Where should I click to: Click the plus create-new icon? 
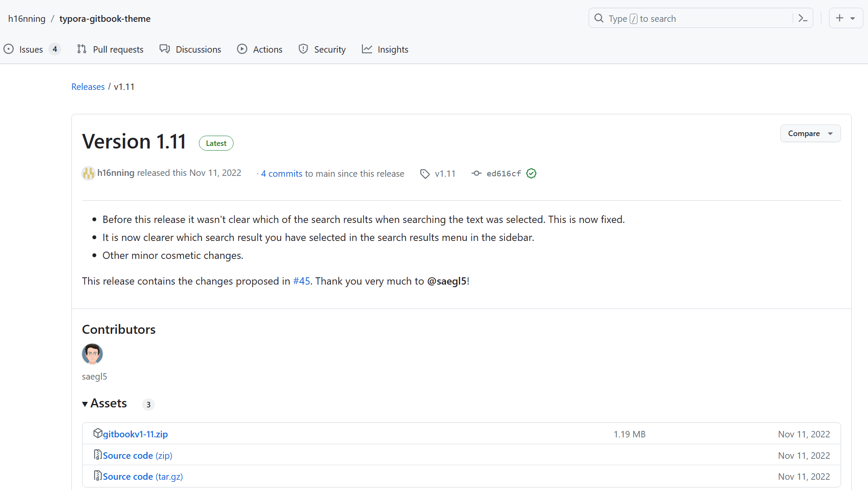[839, 18]
